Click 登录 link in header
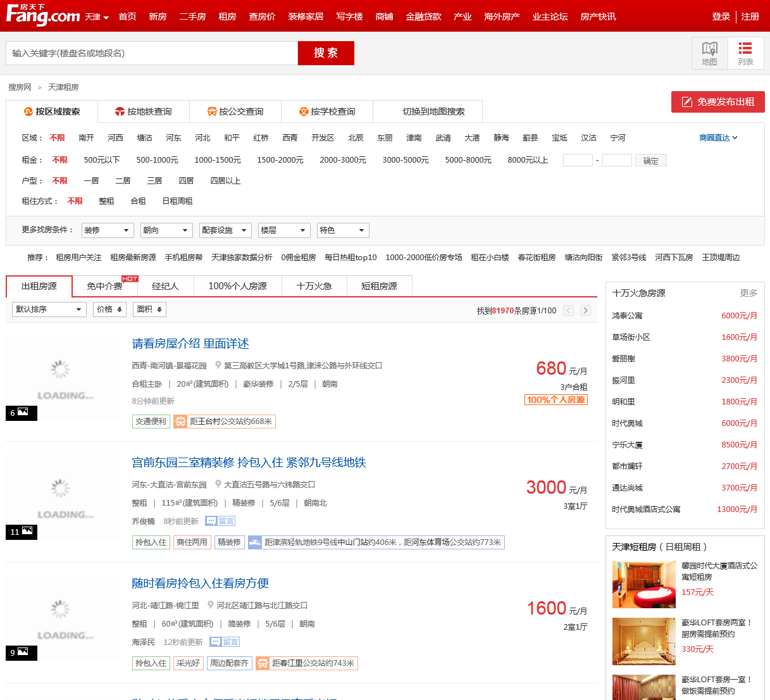The height and width of the screenshot is (700, 770). coord(721,16)
